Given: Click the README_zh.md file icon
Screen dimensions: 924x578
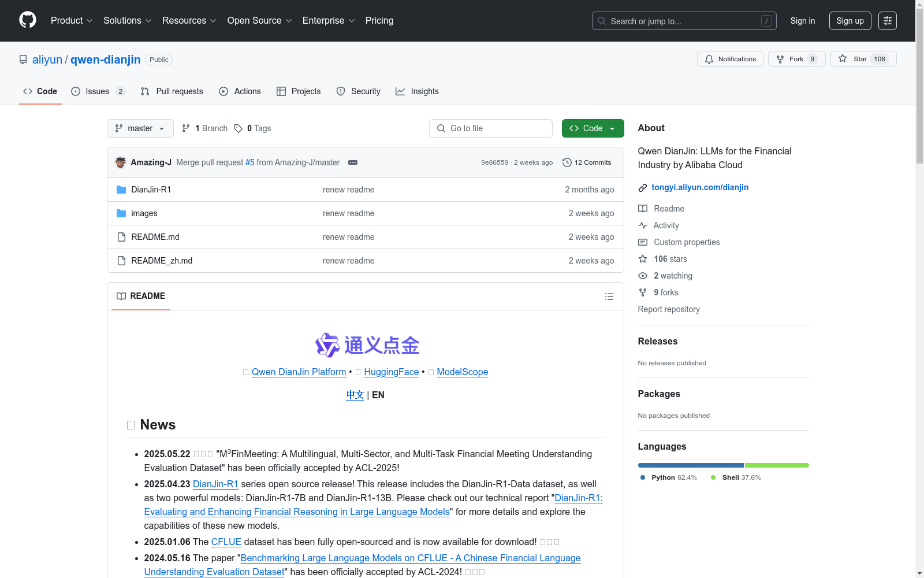Looking at the screenshot, I should pos(121,261).
